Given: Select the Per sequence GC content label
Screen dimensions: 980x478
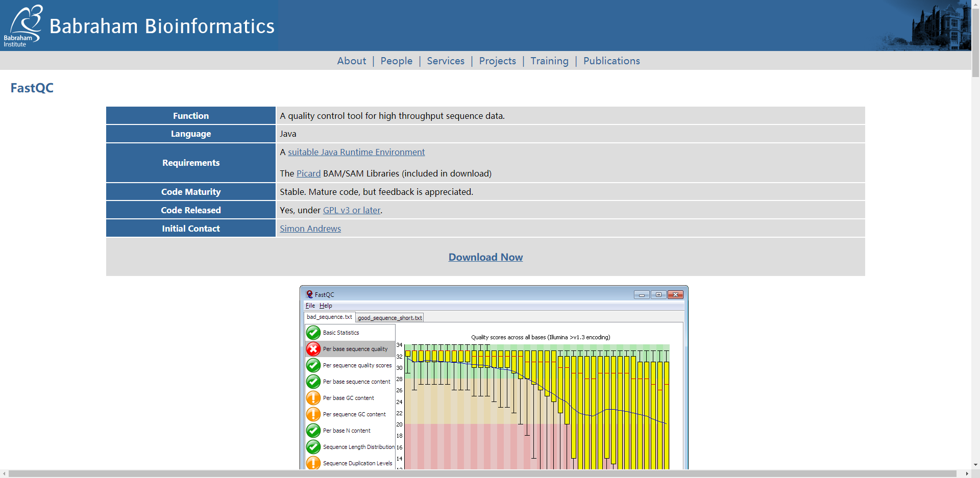Looking at the screenshot, I should [x=354, y=414].
